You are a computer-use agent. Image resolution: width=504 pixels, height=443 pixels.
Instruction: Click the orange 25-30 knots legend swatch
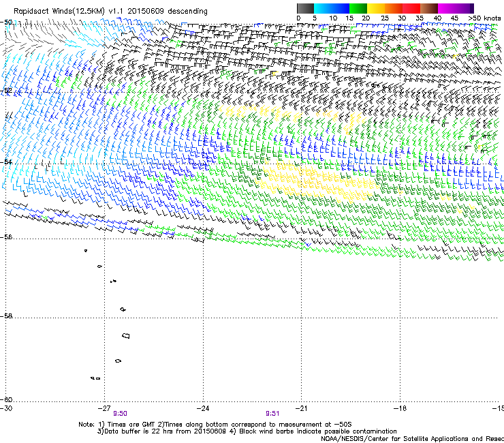point(394,8)
